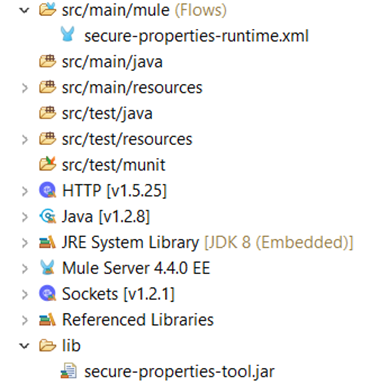
Task: Expand the src/test/resources folder
Action: [x=25, y=140]
